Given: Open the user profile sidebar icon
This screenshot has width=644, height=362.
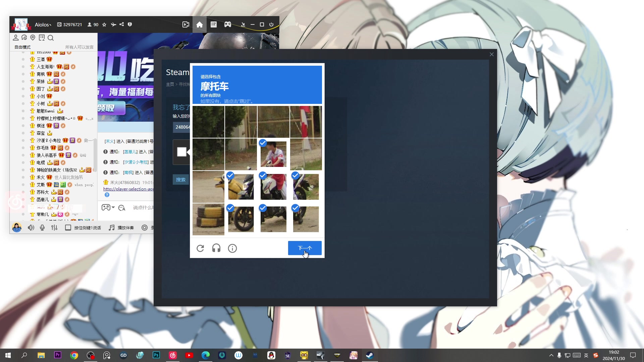Looking at the screenshot, I should [16, 38].
